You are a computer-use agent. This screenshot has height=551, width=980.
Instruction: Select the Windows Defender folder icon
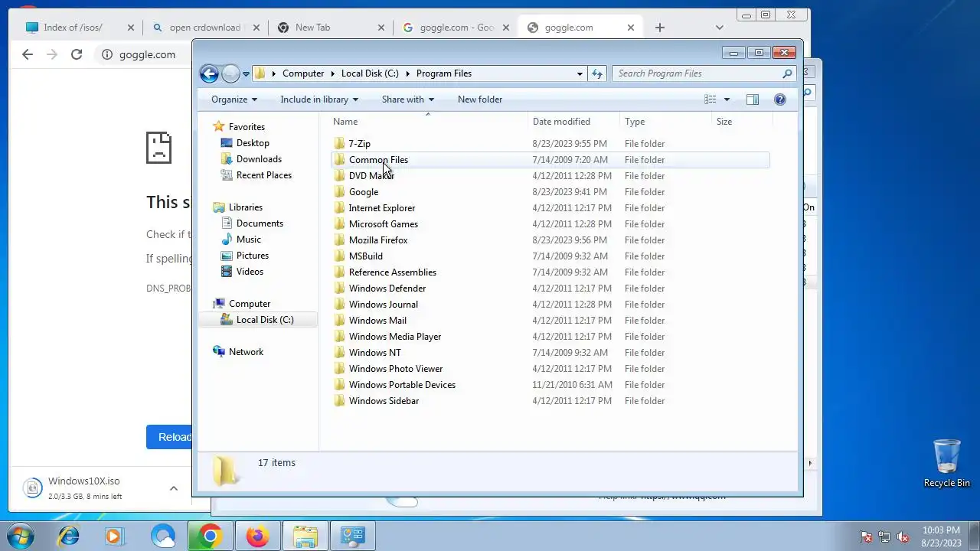[x=340, y=289]
